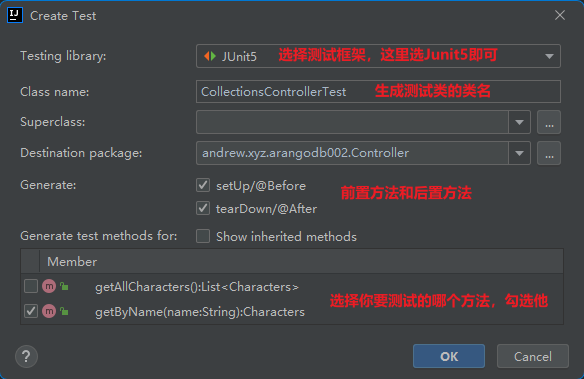The height and width of the screenshot is (379, 584).
Task: Uncheck tearDown/@After option
Action: 203,208
